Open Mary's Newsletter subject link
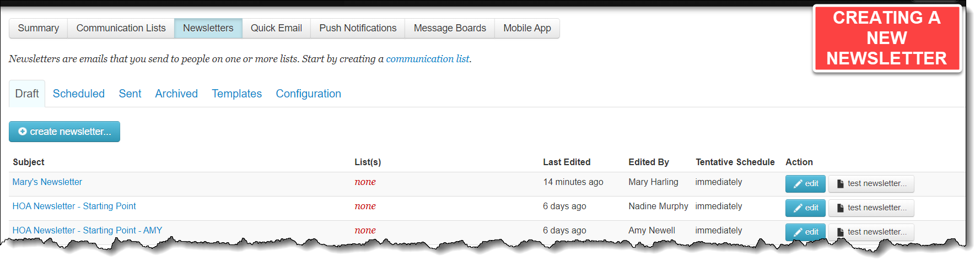This screenshot has width=980, height=267. tap(47, 182)
